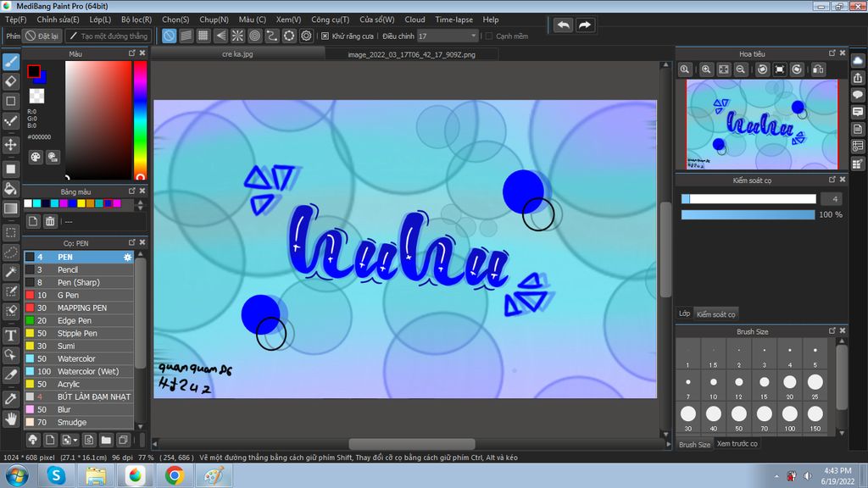This screenshot has height=488, width=868.
Task: Choose brush size 100 preset
Action: pyautogui.click(x=790, y=418)
